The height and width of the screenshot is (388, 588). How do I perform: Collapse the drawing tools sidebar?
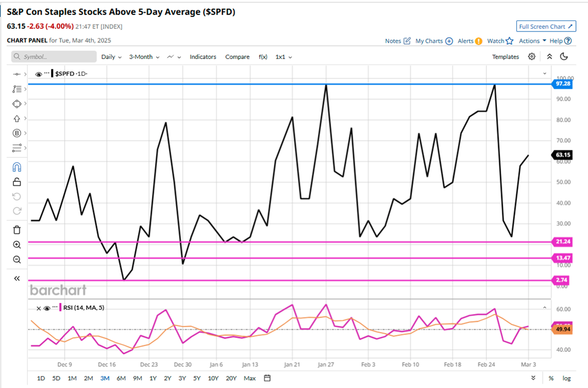pos(17,278)
